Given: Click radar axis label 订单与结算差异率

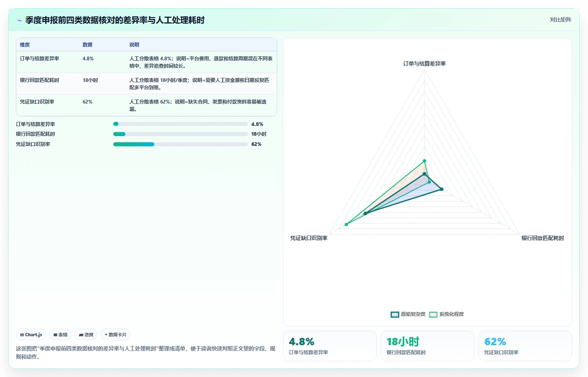Looking at the screenshot, I should (x=424, y=64).
